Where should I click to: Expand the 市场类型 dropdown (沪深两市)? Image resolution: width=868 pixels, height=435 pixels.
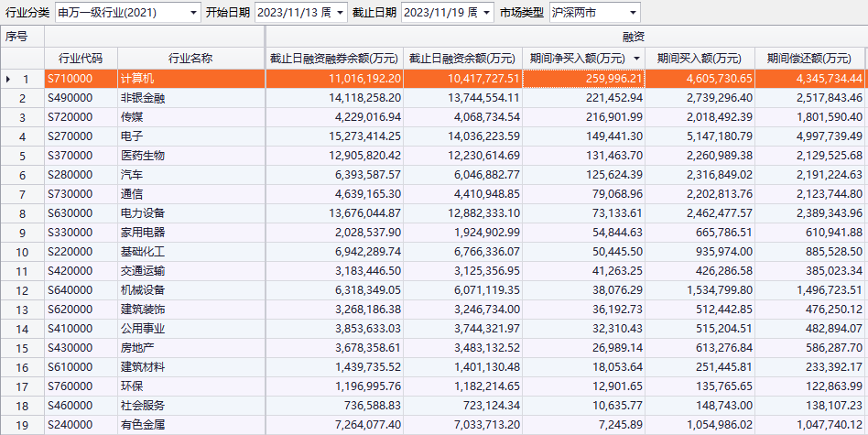pos(633,13)
